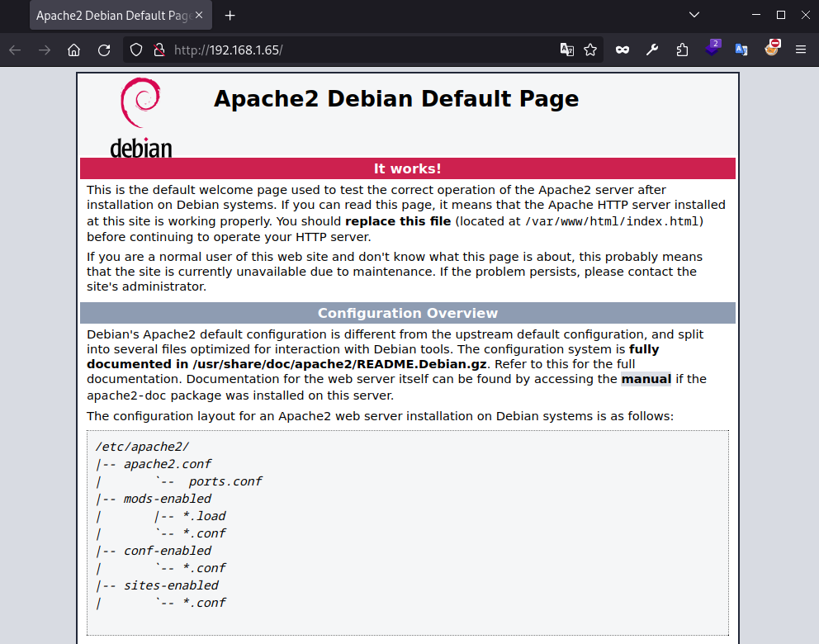Click the /var/www/html/index.html path text
The height and width of the screenshot is (644, 819).
click(x=612, y=221)
